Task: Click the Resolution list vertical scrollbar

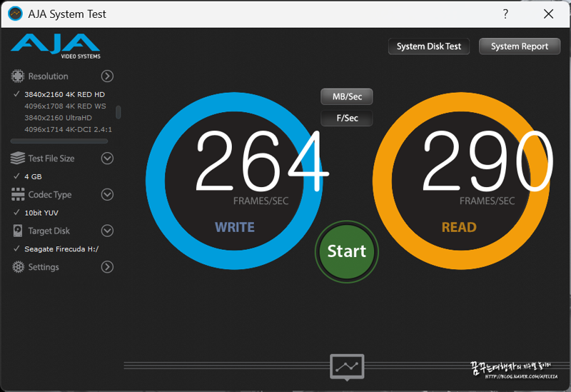Action: click(118, 112)
